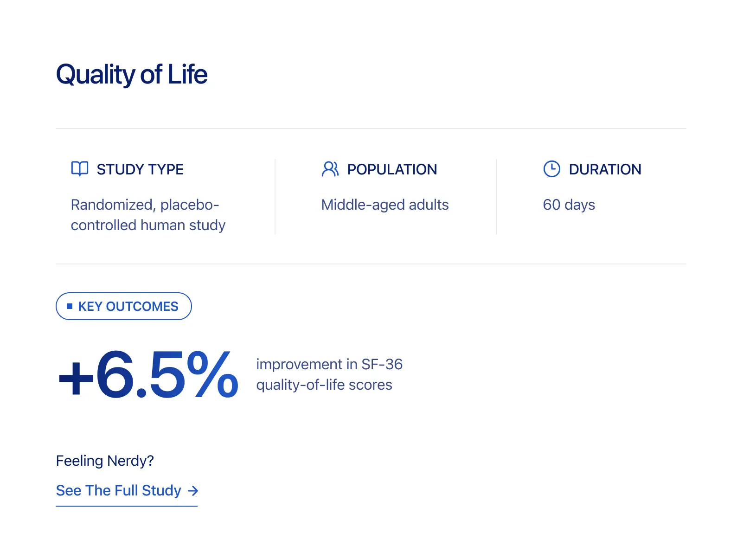Click the divider between Study Type and Population
This screenshot has height=553, width=756.
coord(275,197)
